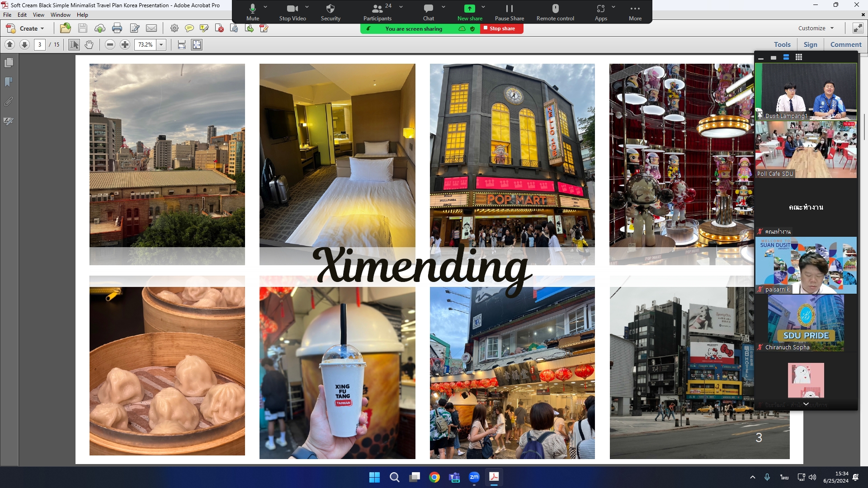Open bookmarks side panel
This screenshot has height=488, width=868.
pos(9,82)
